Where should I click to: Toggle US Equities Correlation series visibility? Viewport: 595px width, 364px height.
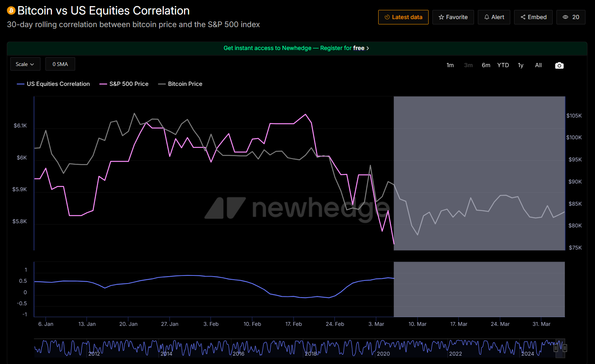click(x=53, y=84)
